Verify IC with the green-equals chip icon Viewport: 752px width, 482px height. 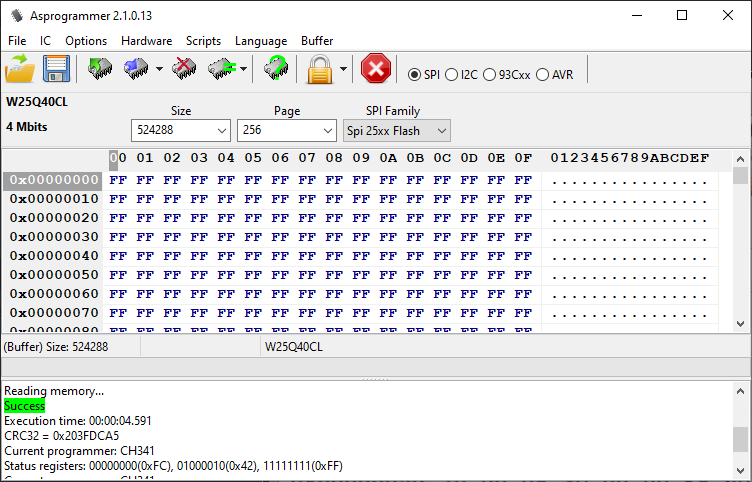click(222, 70)
